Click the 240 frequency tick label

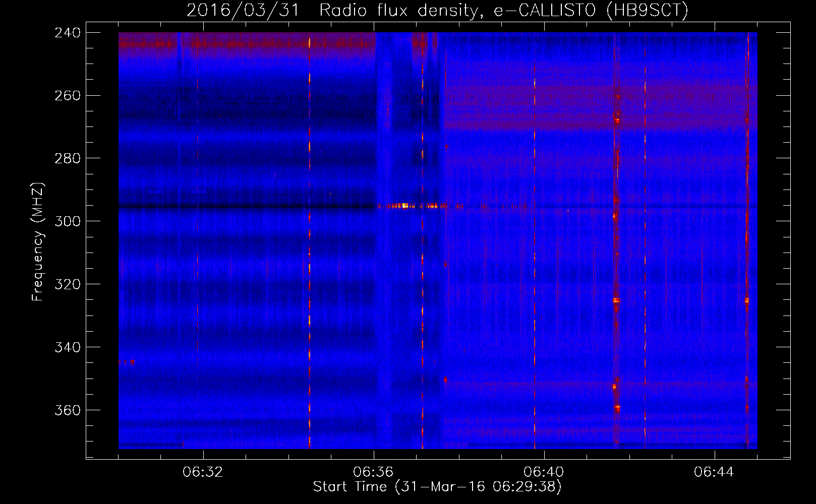68,33
